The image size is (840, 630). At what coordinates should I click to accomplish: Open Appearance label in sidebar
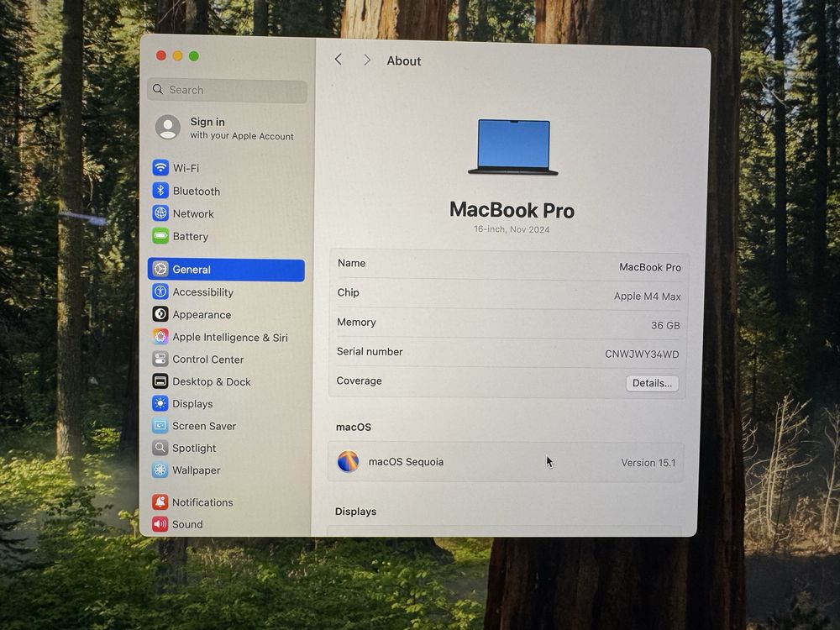[x=202, y=314]
